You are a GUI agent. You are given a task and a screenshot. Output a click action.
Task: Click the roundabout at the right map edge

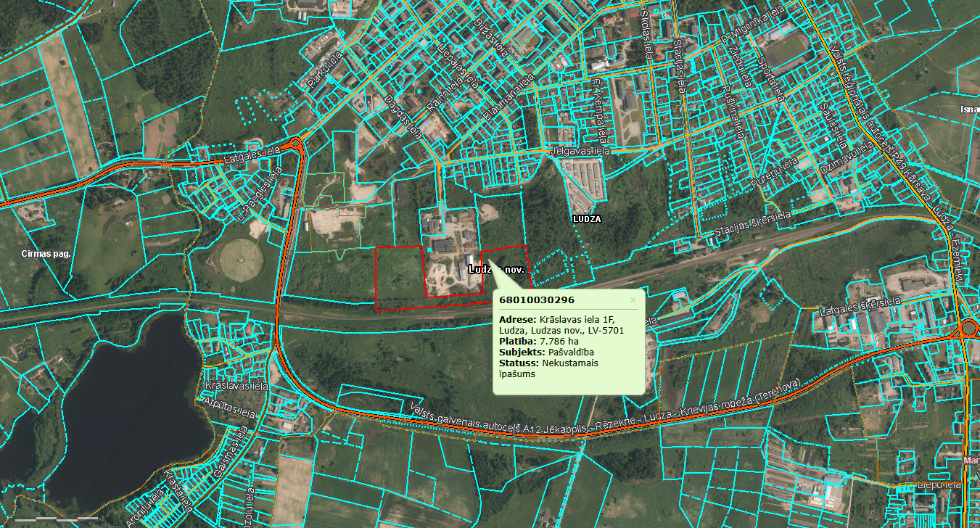(x=970, y=329)
